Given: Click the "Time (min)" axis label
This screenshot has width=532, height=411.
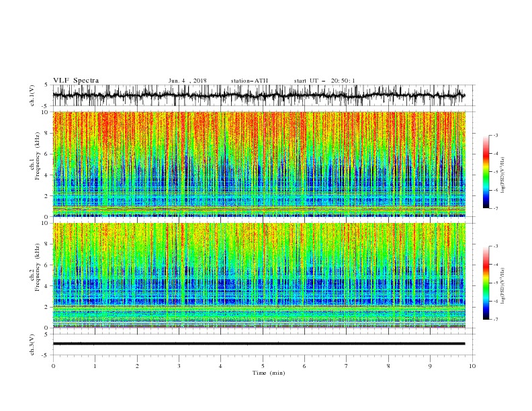Looking at the screenshot, I should click(269, 373).
